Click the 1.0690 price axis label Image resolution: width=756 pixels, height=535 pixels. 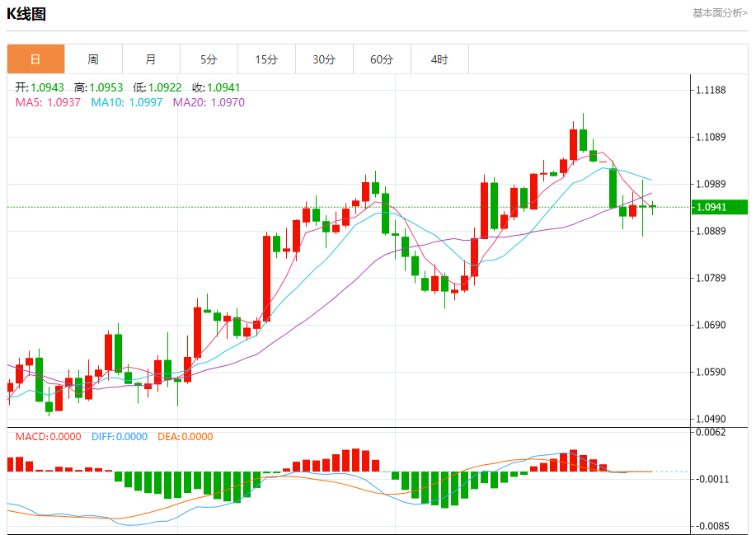click(711, 326)
